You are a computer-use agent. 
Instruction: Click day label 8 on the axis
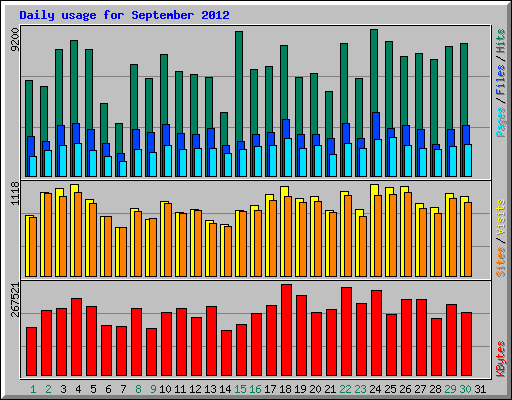coord(138,389)
